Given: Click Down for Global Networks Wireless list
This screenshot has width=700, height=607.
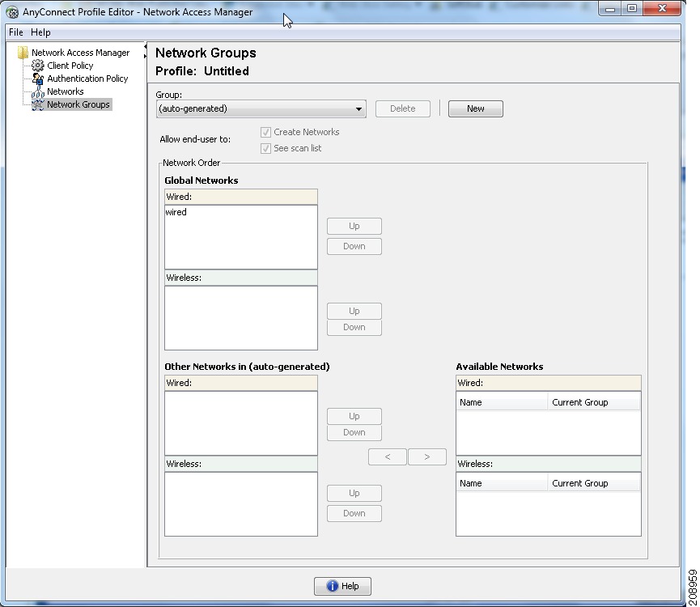Looking at the screenshot, I should (354, 327).
